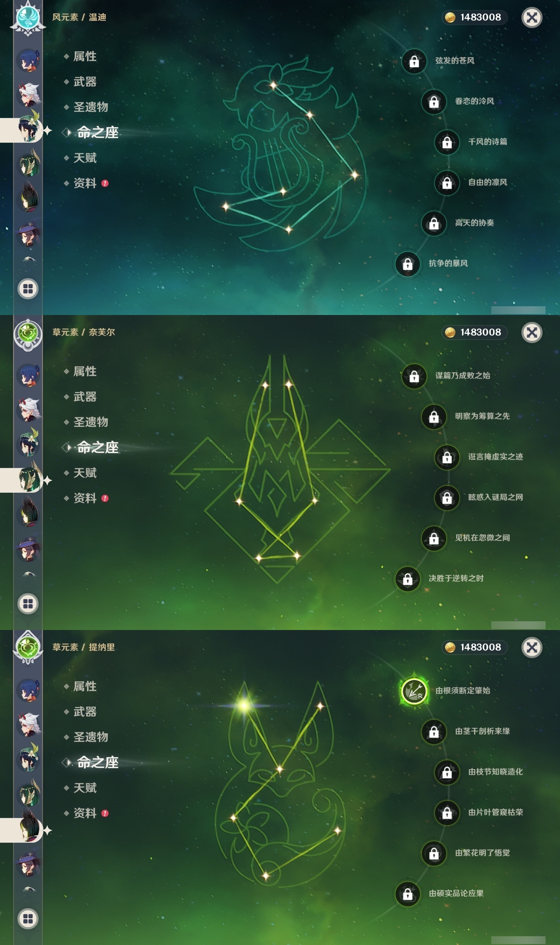Viewport: 560px width, 945px height.
Task: Select the locked 眩惑入谜局之网 node icon
Action: click(x=447, y=498)
